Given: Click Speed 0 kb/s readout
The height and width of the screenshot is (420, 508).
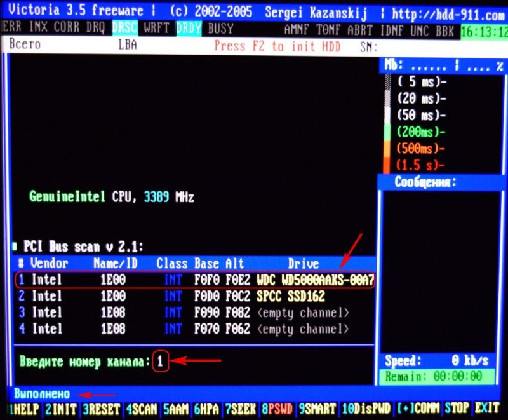Looking at the screenshot, I should 436,360.
